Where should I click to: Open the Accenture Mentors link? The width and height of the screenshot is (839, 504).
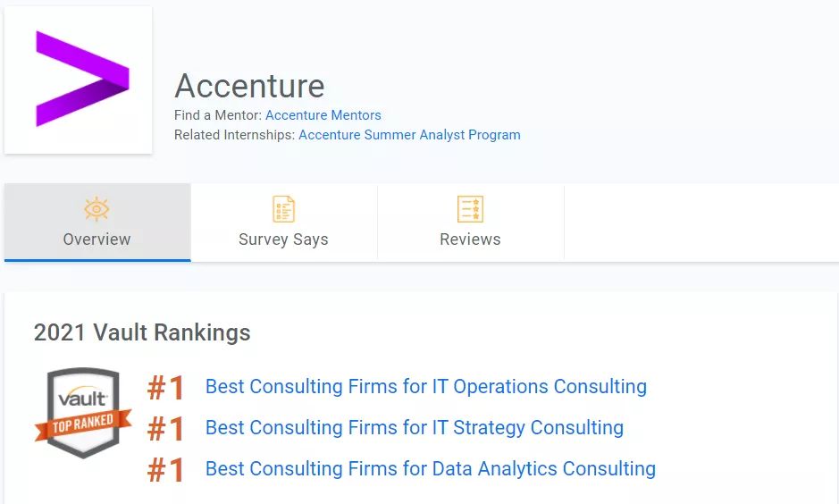tap(323, 115)
